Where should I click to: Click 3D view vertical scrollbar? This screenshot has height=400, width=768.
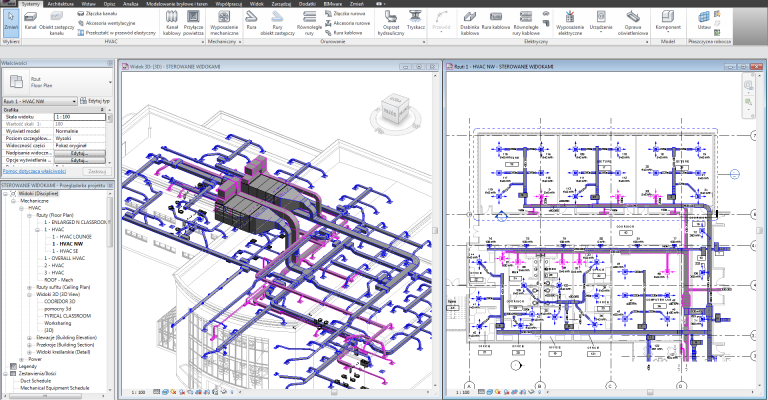point(435,230)
